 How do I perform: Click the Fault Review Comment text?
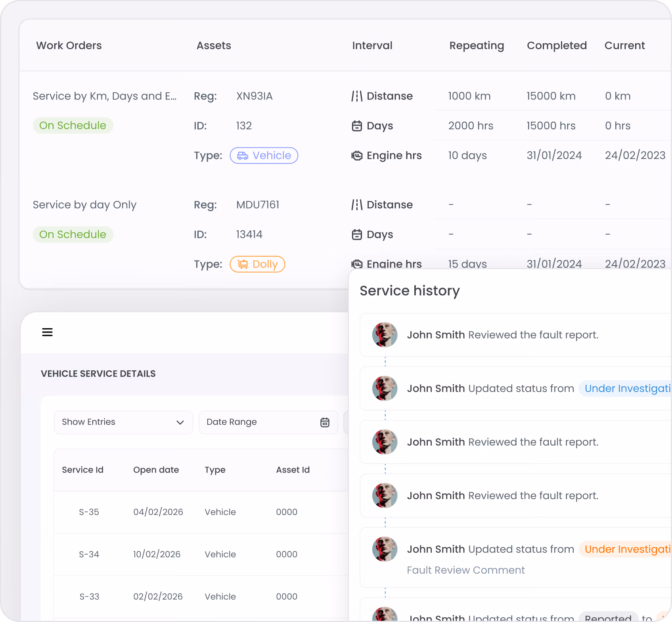tap(466, 570)
